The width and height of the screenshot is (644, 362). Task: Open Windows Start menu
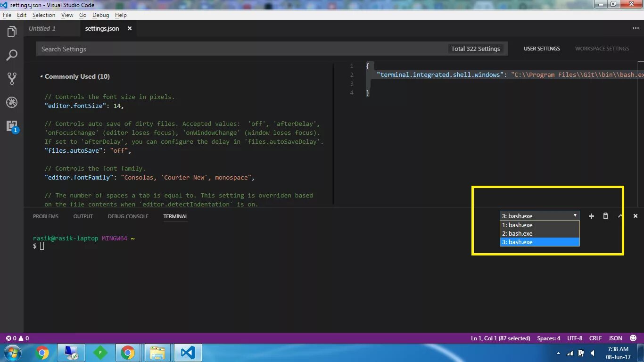(12, 353)
